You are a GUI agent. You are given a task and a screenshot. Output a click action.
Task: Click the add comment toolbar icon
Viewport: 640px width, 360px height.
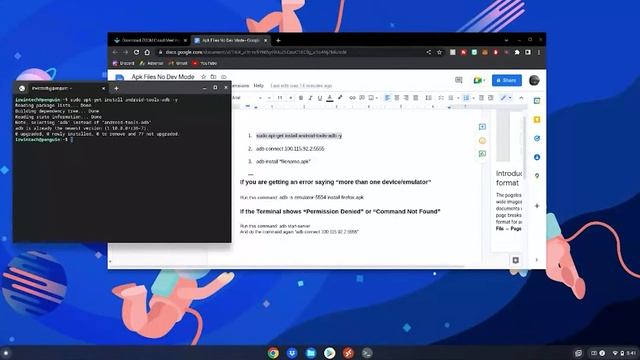click(362, 98)
